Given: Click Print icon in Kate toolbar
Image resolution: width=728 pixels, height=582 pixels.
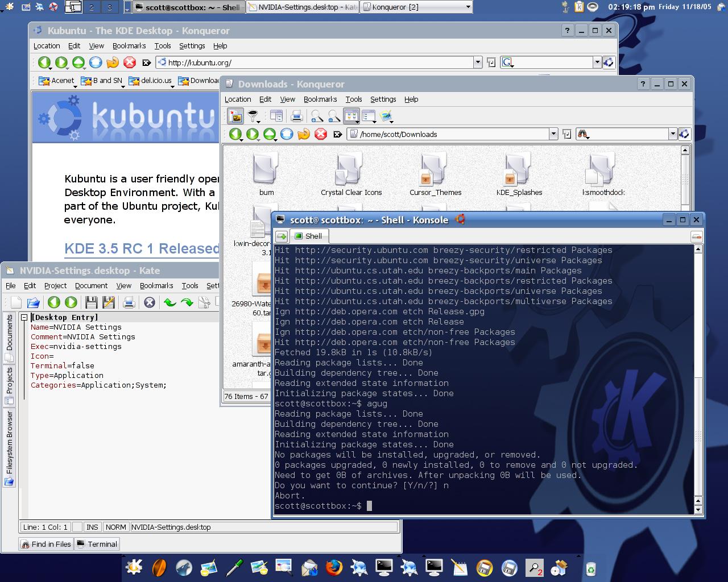Looking at the screenshot, I should [129, 302].
